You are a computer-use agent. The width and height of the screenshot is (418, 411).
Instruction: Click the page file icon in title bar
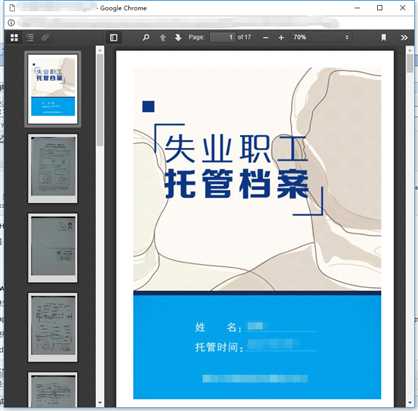coord(12,8)
